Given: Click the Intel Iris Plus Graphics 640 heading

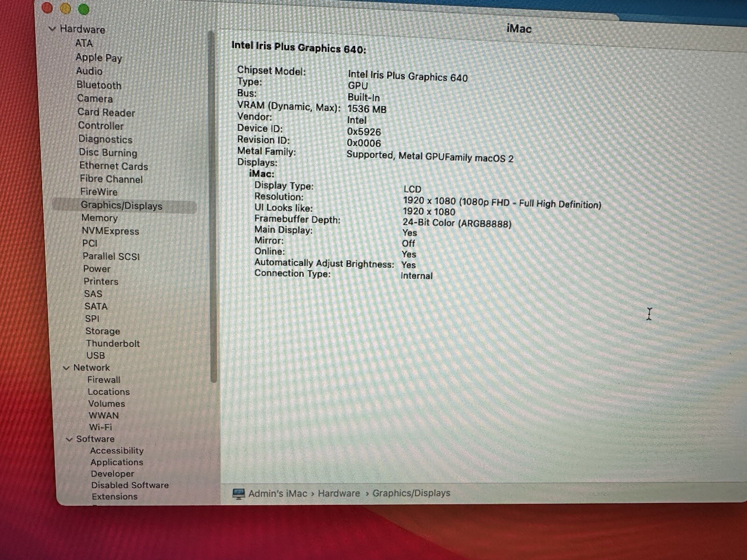Looking at the screenshot, I should click(299, 47).
